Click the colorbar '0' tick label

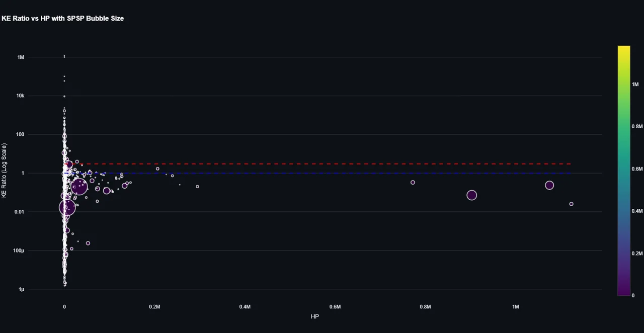(x=634, y=295)
